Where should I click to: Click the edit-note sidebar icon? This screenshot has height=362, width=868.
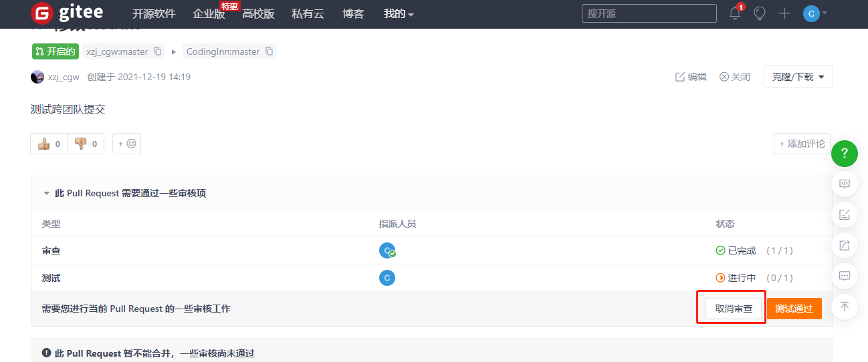point(845,214)
